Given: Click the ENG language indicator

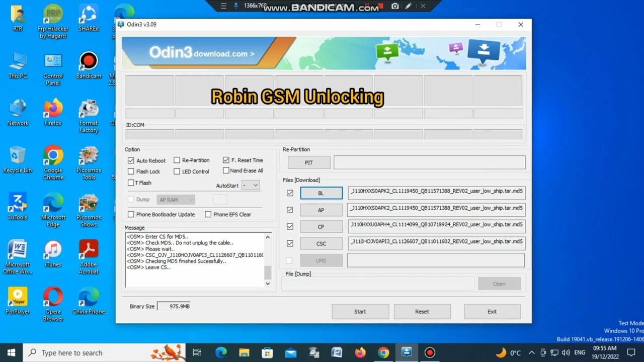Looking at the screenshot, I should [x=580, y=352].
